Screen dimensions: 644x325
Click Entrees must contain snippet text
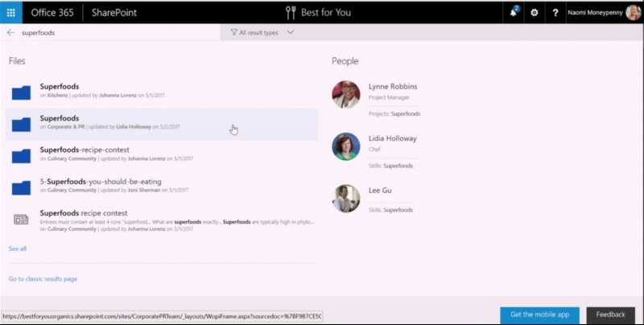pos(177,222)
